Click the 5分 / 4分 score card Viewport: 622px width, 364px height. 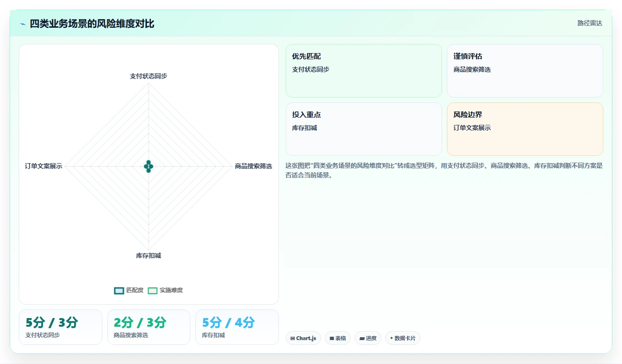[x=237, y=327]
